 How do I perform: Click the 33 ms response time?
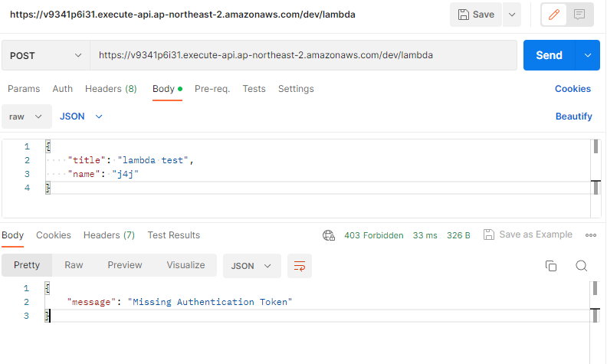point(425,235)
